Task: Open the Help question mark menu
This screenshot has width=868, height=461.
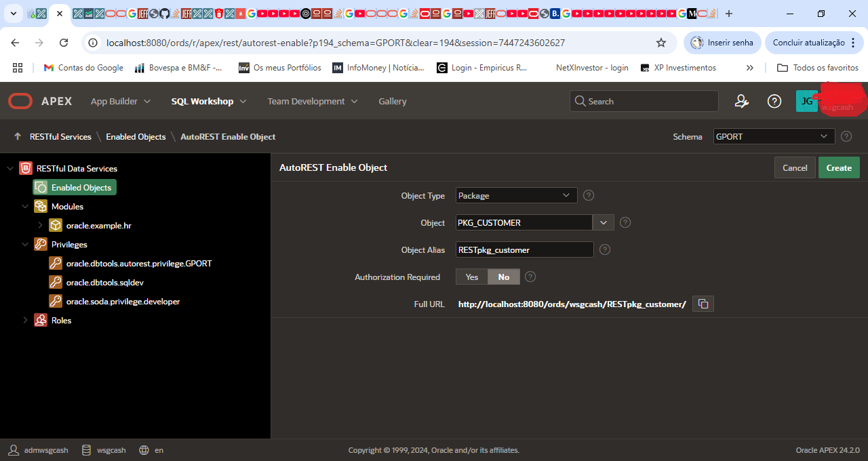Action: [774, 101]
